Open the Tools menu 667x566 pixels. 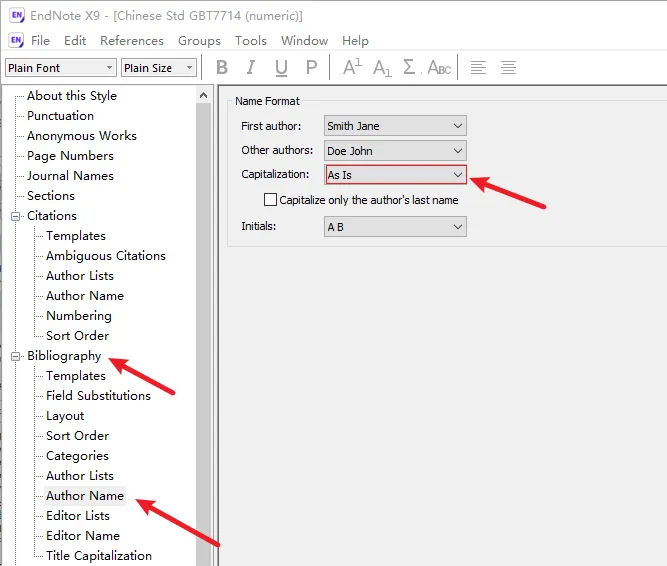tap(251, 41)
